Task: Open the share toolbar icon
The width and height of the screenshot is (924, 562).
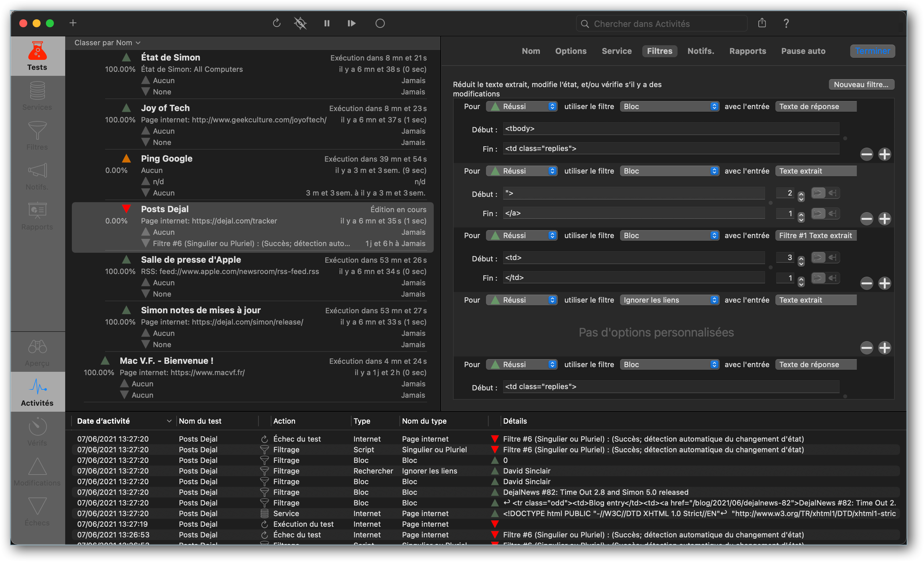Action: coord(762,23)
